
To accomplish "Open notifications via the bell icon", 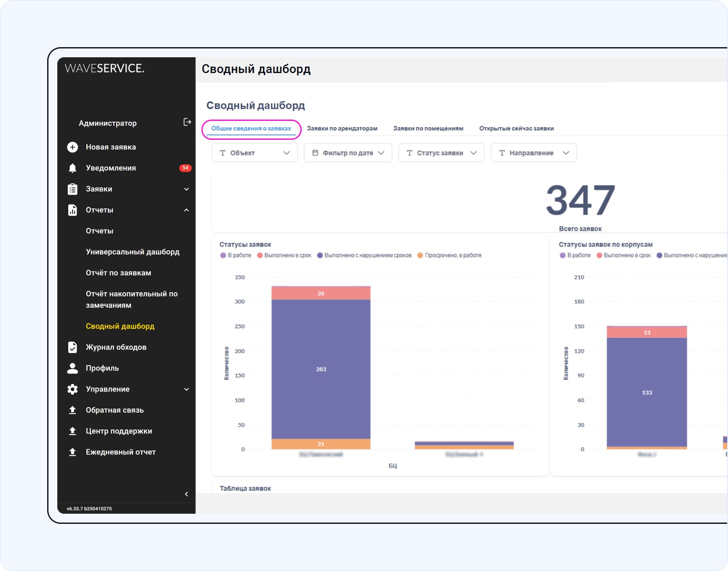I will coord(72,168).
